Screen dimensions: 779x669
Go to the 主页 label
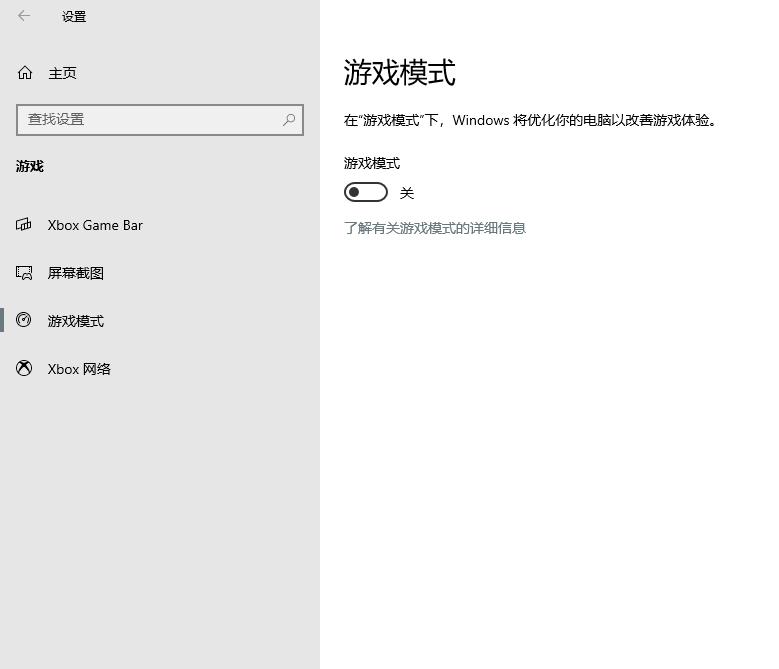click(x=63, y=74)
